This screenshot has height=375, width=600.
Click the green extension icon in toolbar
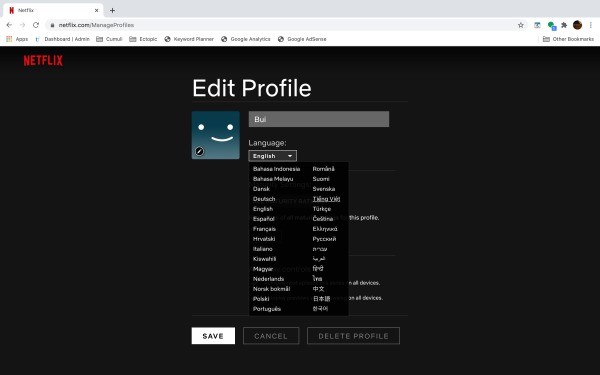tap(551, 25)
